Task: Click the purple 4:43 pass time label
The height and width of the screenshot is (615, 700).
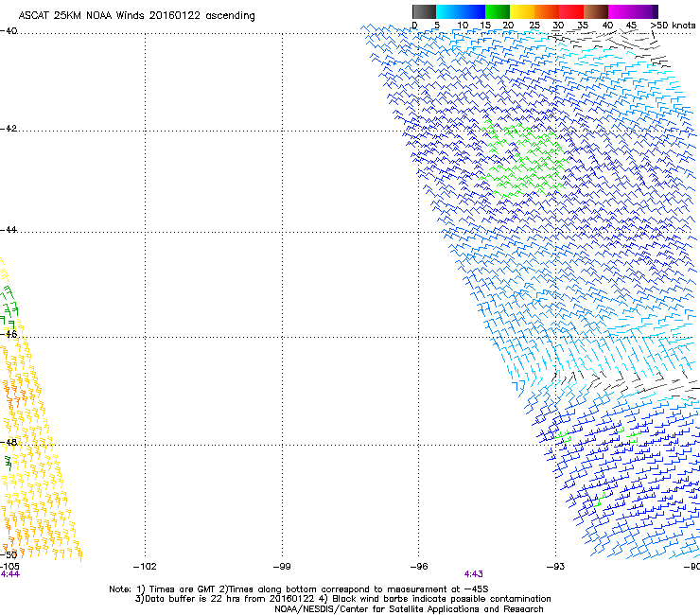Action: pos(474,574)
